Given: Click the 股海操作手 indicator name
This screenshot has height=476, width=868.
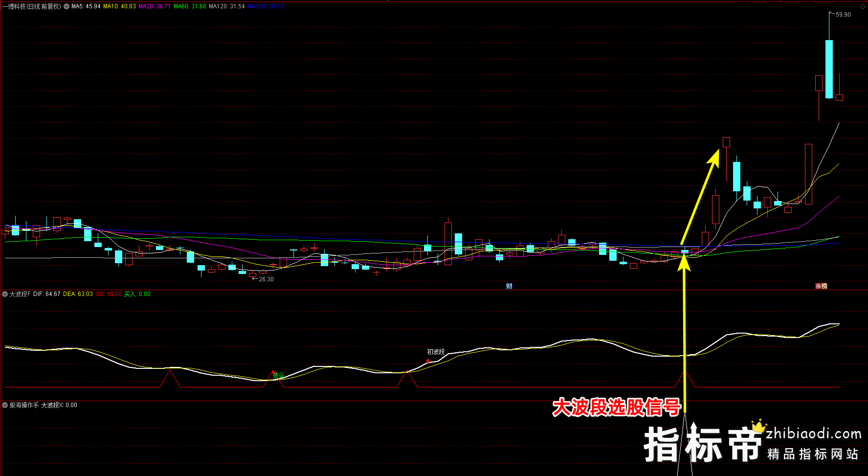Looking at the screenshot, I should [x=24, y=405].
